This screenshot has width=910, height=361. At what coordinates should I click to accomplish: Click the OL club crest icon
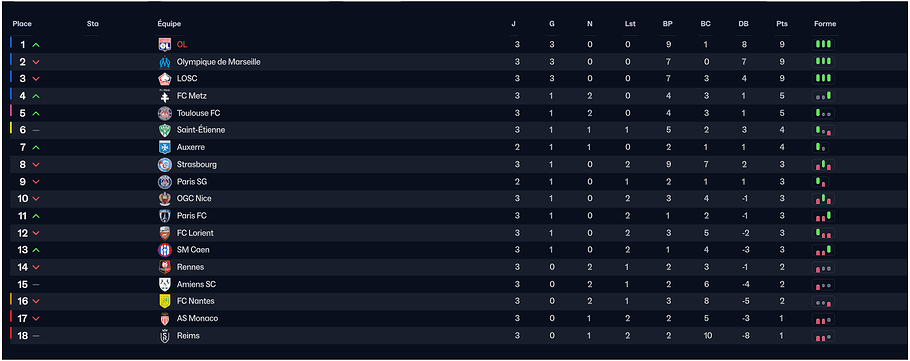(165, 45)
